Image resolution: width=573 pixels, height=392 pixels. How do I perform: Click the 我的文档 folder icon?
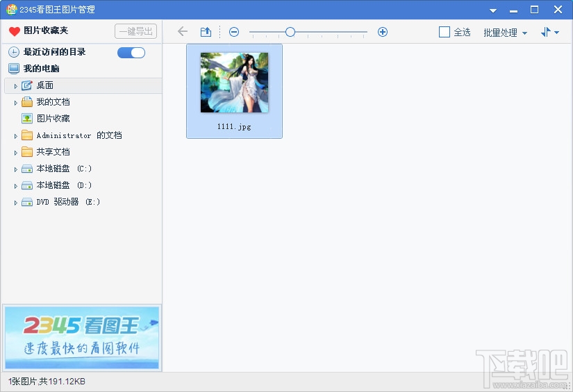click(x=26, y=102)
